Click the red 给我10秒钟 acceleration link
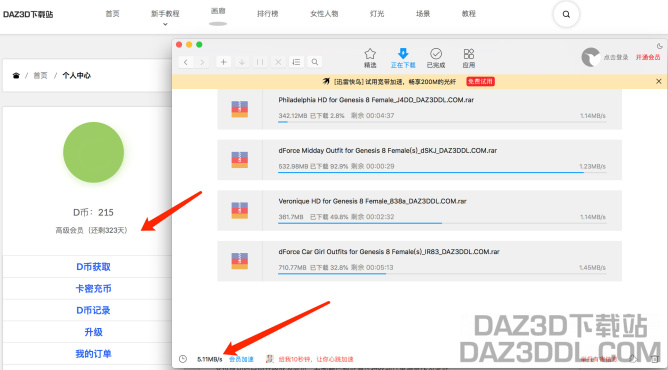 [x=316, y=359]
